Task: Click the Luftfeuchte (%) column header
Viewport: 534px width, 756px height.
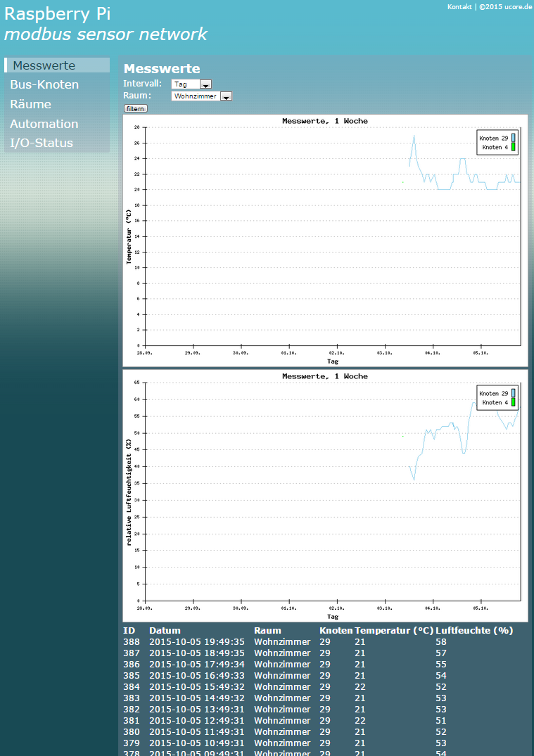Action: click(474, 630)
